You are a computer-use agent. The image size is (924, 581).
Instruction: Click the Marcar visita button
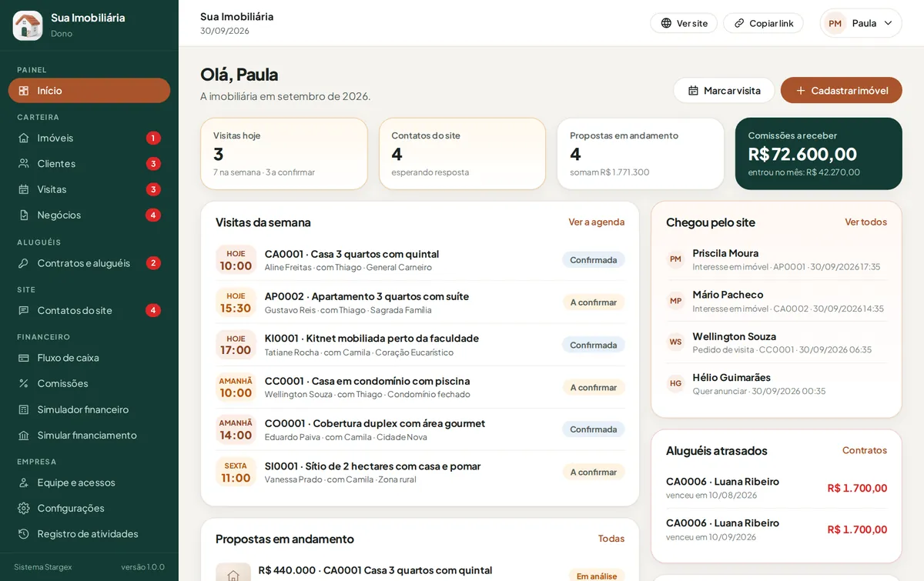[x=724, y=91]
